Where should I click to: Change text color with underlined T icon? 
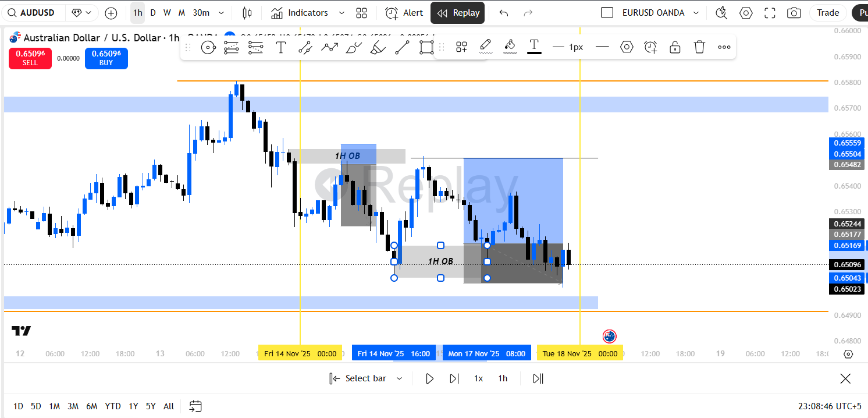pos(534,47)
